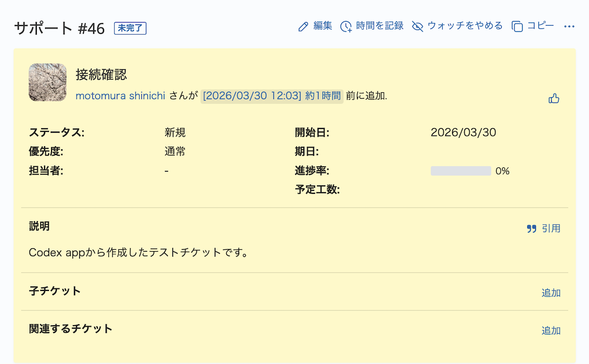The image size is (589, 364).
Task: Click the thumbs-up like icon
Action: pos(554,99)
